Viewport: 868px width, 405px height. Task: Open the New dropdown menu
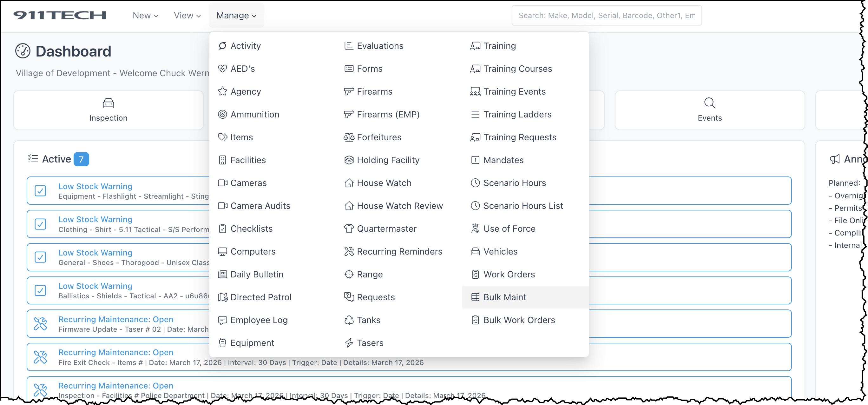coord(145,16)
